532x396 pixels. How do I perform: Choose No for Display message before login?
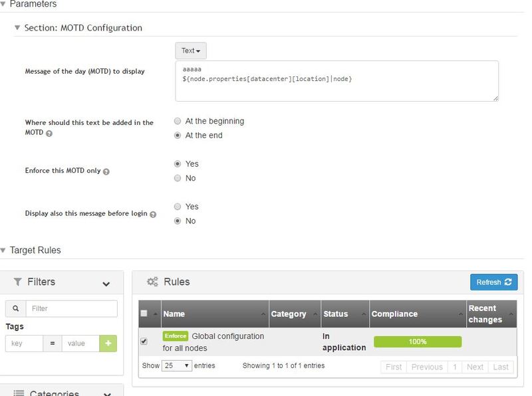click(x=178, y=221)
